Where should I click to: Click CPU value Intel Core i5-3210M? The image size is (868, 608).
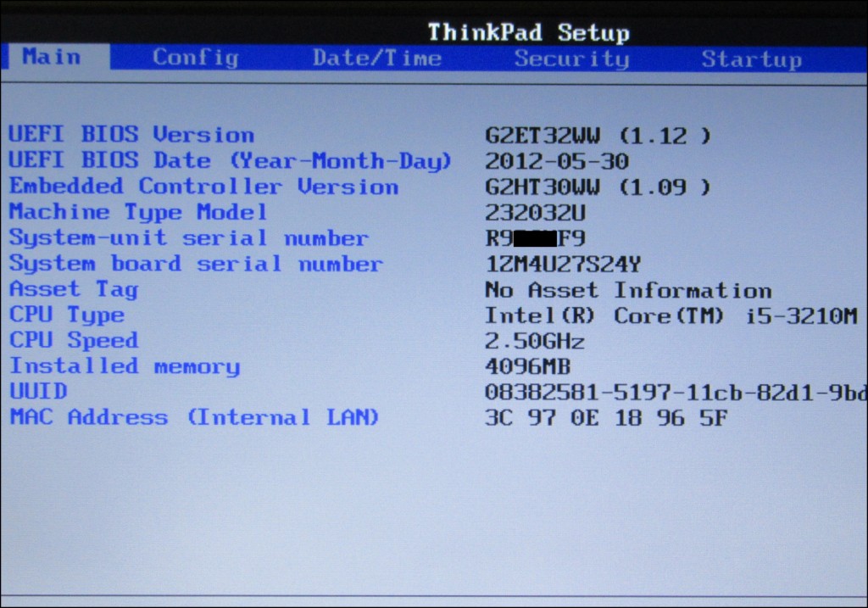(671, 315)
